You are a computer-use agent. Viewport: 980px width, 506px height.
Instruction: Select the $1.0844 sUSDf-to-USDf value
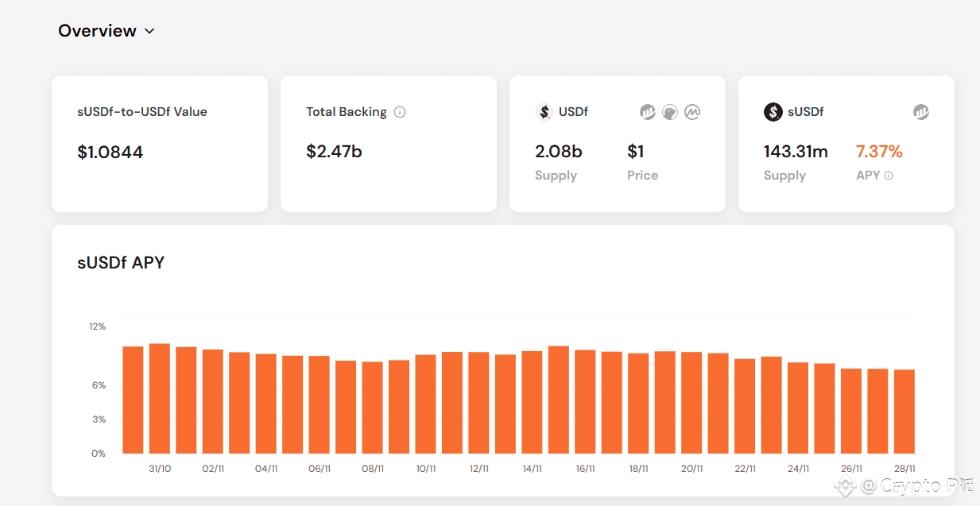(x=110, y=153)
